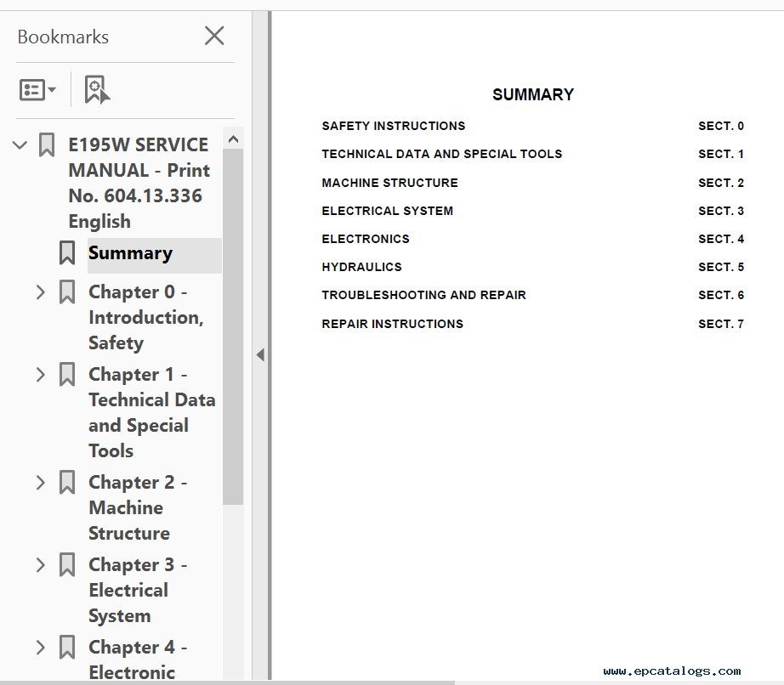Expand Chapter 2 - Machine Structure
This screenshot has height=685, width=784.
[x=41, y=483]
